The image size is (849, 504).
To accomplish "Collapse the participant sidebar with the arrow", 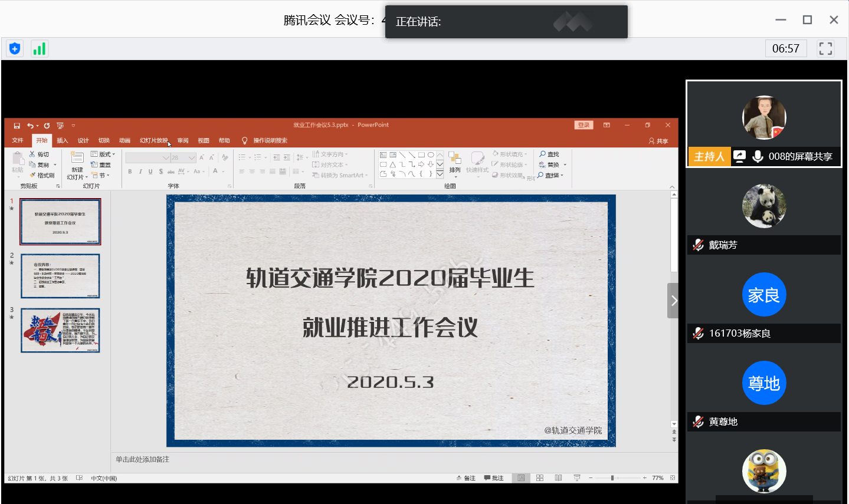I will [673, 301].
